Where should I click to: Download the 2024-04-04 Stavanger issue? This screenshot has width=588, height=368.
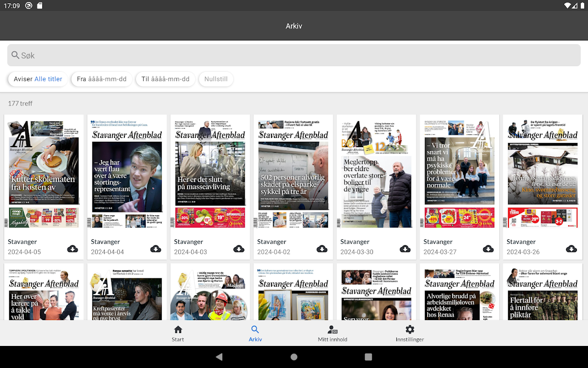click(156, 249)
